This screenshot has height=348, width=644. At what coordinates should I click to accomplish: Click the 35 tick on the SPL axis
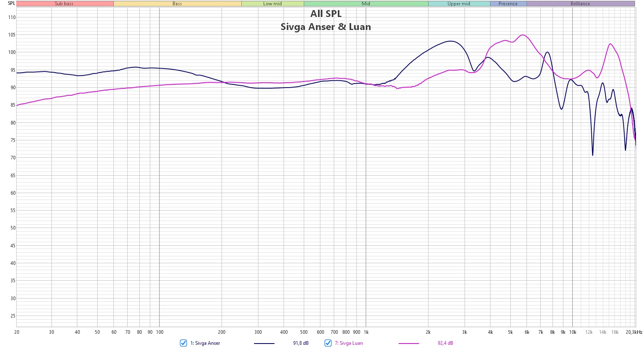[13, 281]
